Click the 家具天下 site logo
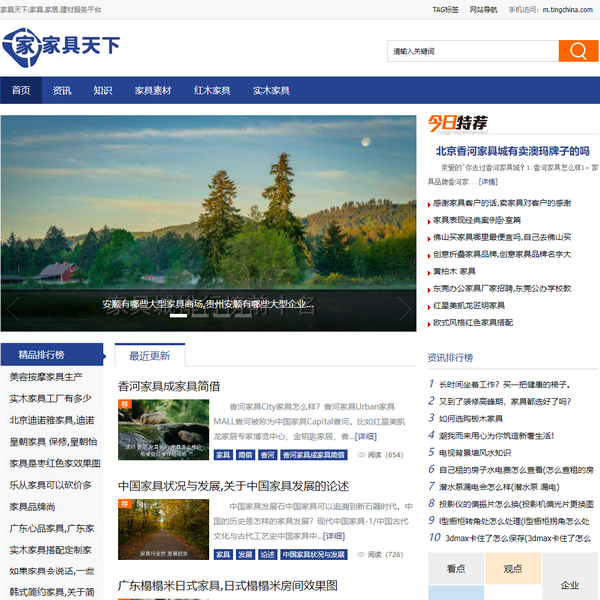 click(62, 46)
